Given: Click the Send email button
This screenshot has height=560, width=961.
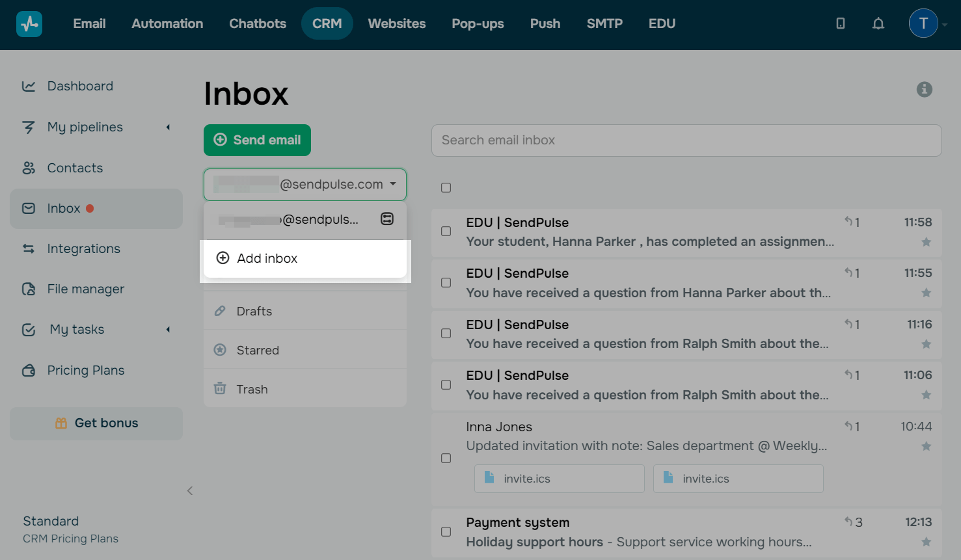Looking at the screenshot, I should [x=257, y=140].
